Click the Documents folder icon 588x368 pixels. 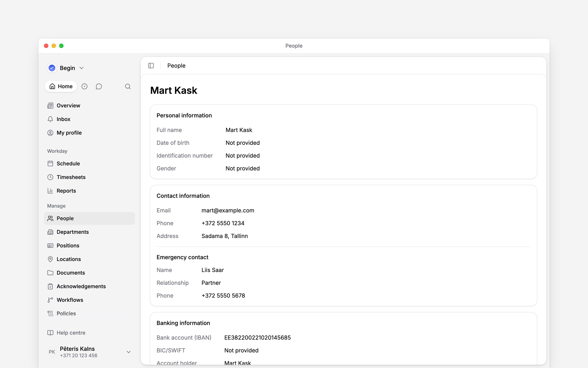50,273
